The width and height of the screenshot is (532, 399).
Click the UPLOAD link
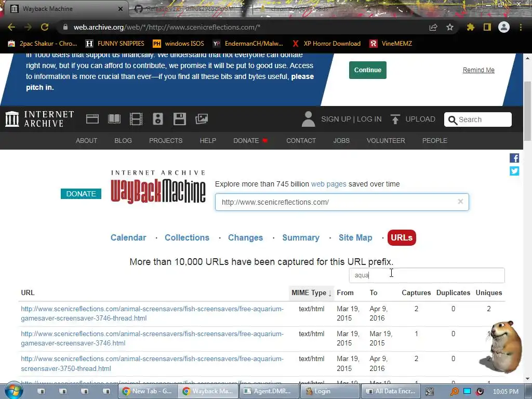tap(413, 119)
